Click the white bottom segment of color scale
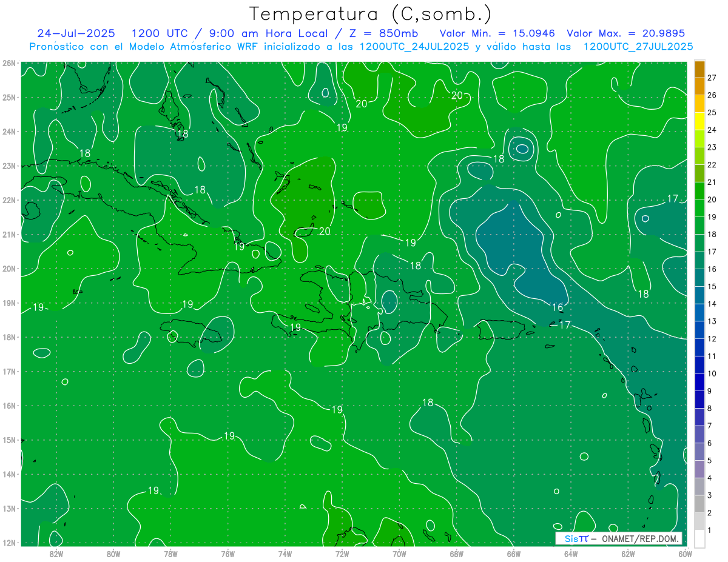This screenshot has height=562, width=728. pyautogui.click(x=699, y=538)
